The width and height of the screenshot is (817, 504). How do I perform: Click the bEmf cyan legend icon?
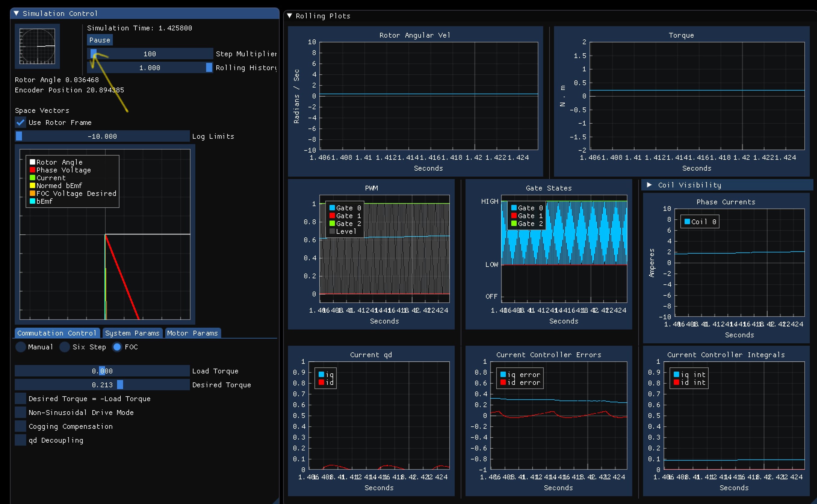tap(32, 201)
